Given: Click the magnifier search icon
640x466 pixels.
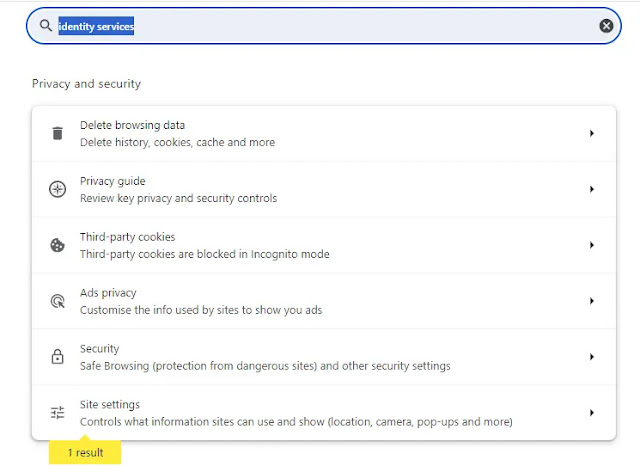Looking at the screenshot, I should point(46,26).
